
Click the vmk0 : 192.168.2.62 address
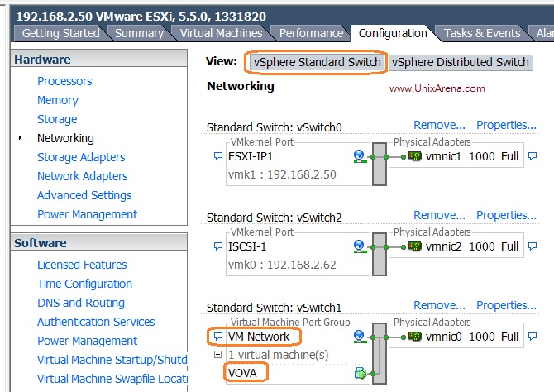[x=282, y=265]
